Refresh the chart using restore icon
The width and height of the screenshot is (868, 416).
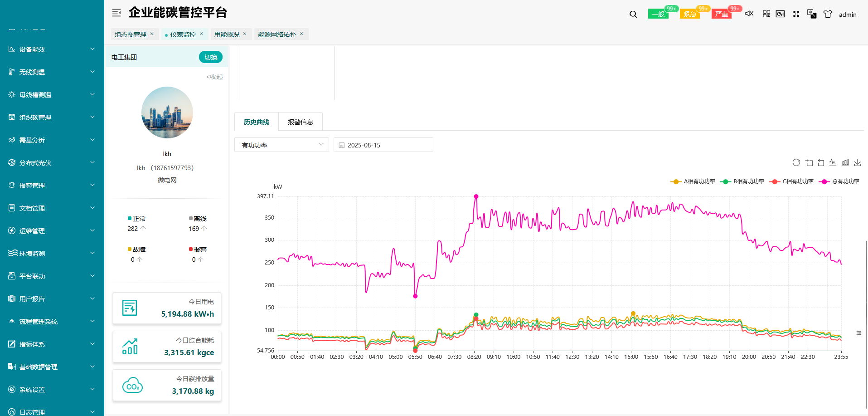point(796,162)
